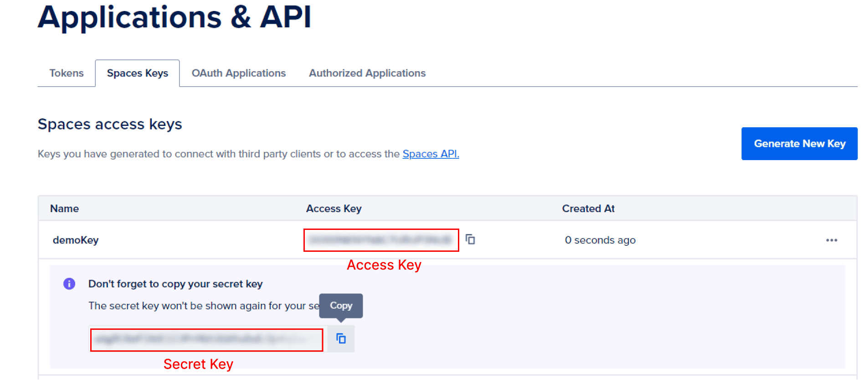Image resolution: width=868 pixels, height=380 pixels.
Task: Click the Name column header
Action: [x=64, y=208]
